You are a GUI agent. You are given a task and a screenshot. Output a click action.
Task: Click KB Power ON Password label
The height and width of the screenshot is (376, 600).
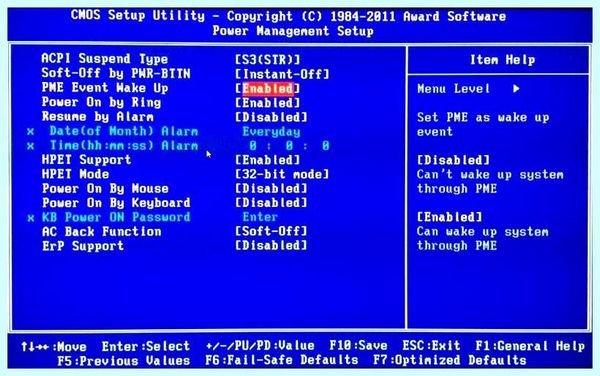(116, 217)
